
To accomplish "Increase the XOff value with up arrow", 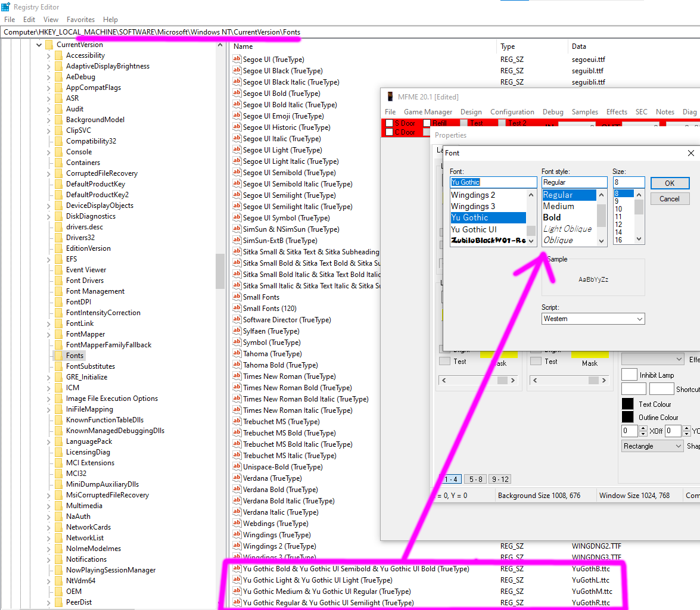I will [x=643, y=428].
